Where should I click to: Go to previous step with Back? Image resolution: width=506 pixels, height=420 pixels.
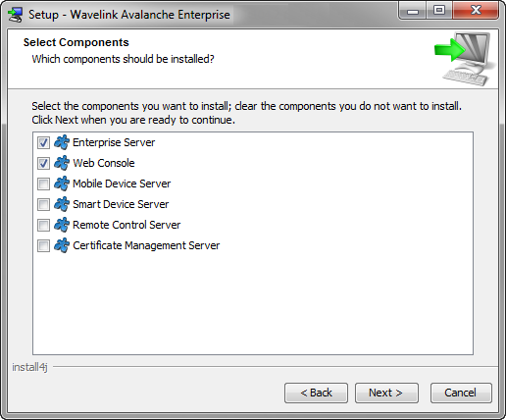316,393
